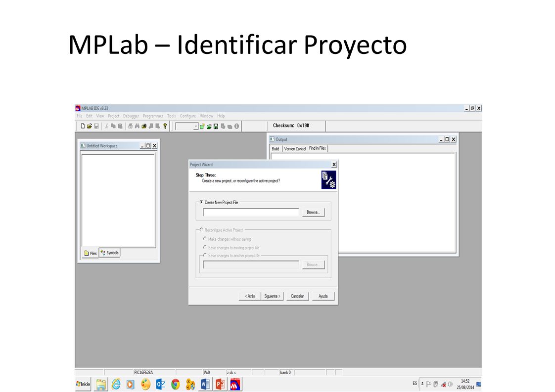The image size is (555, 392).
Task: Open Internet Explorer from taskbar
Action: 116,384
